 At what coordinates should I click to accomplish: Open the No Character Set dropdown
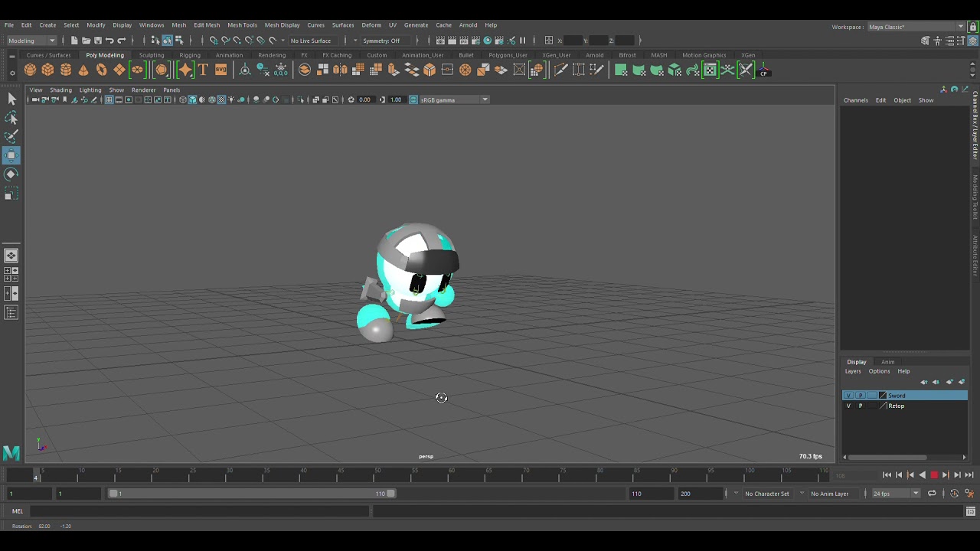click(x=766, y=494)
